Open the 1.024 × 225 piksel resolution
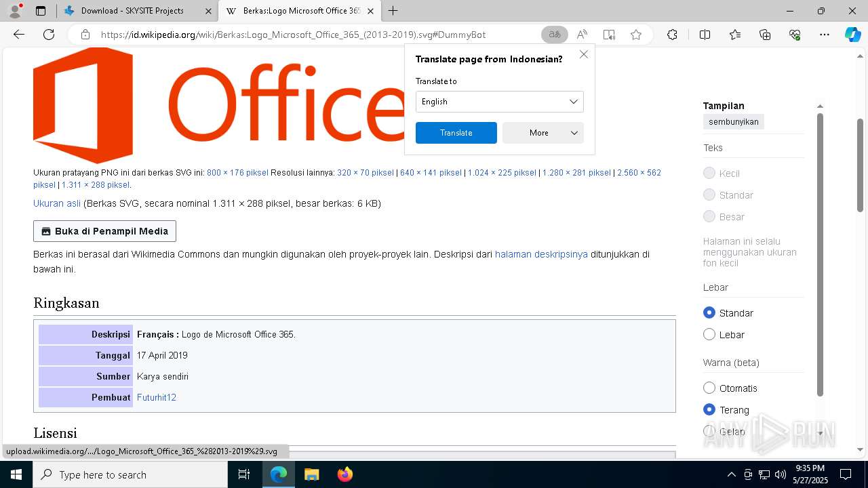Screen dimensions: 868x488 pyautogui.click(x=502, y=173)
